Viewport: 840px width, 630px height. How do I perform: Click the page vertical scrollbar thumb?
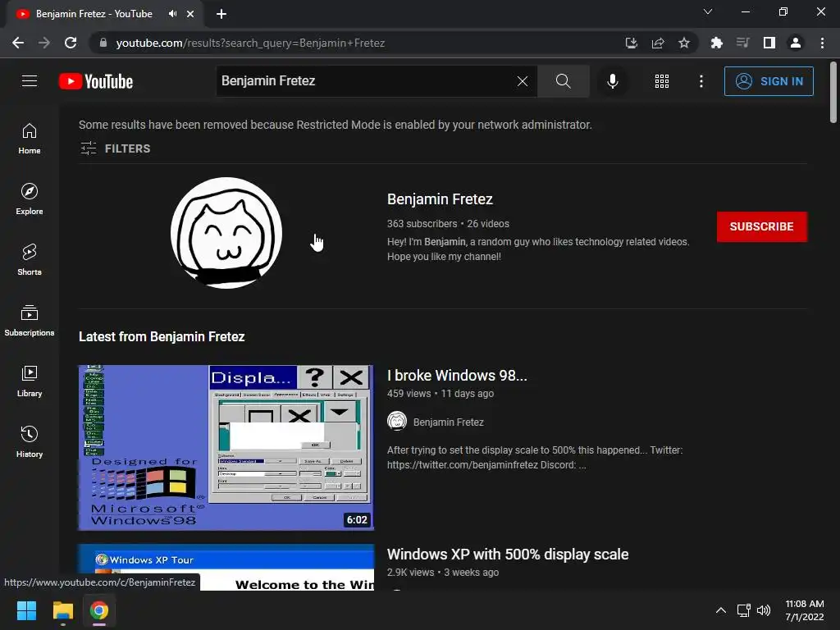pos(833,93)
